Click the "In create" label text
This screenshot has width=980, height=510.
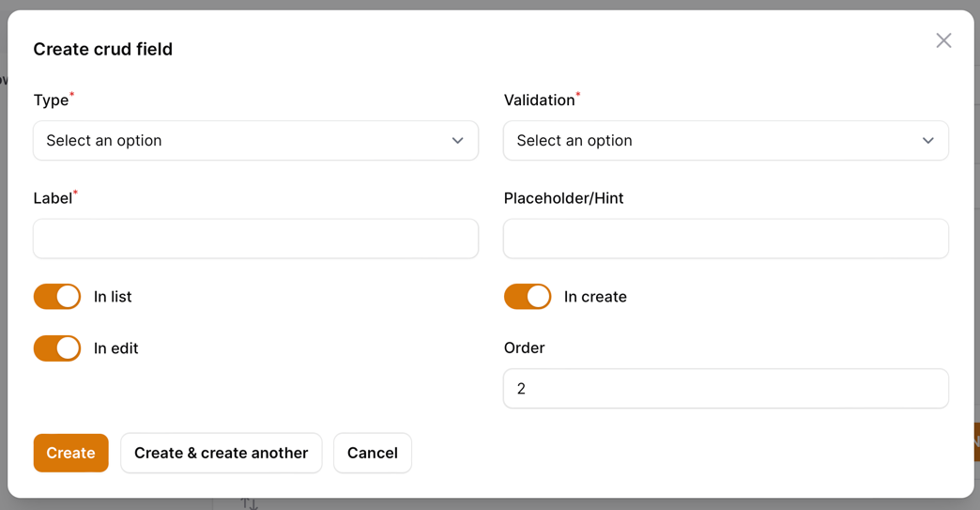point(595,297)
